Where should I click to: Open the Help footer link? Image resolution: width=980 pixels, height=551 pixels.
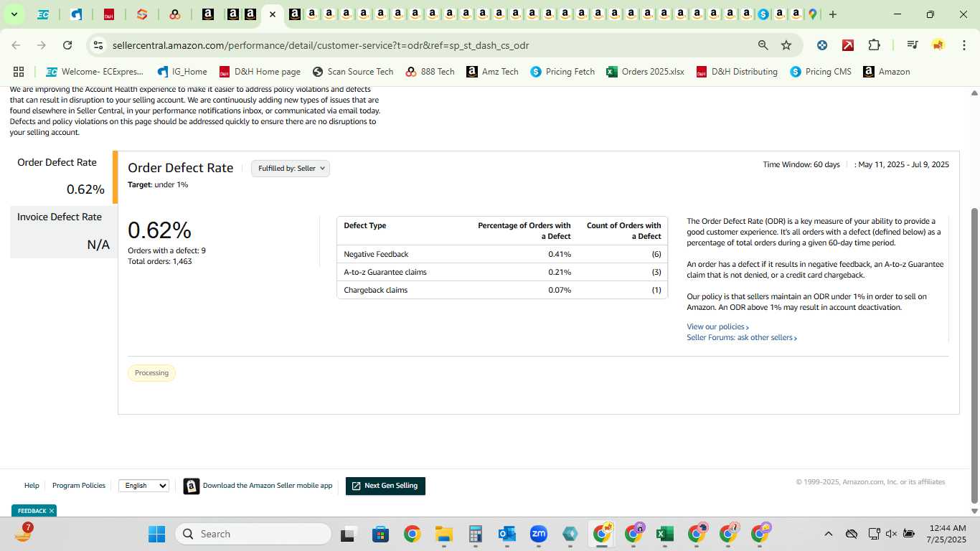(x=32, y=486)
